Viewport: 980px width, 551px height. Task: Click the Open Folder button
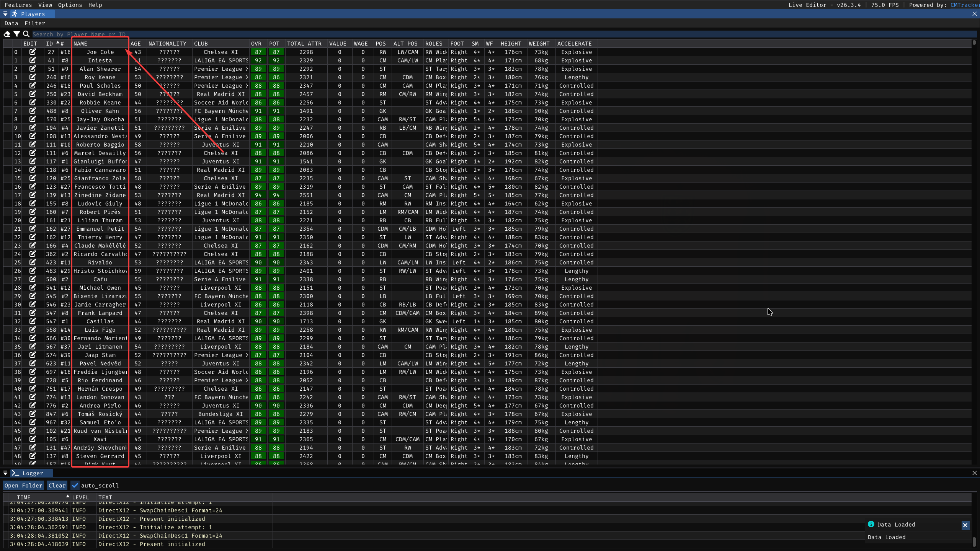tap(23, 485)
